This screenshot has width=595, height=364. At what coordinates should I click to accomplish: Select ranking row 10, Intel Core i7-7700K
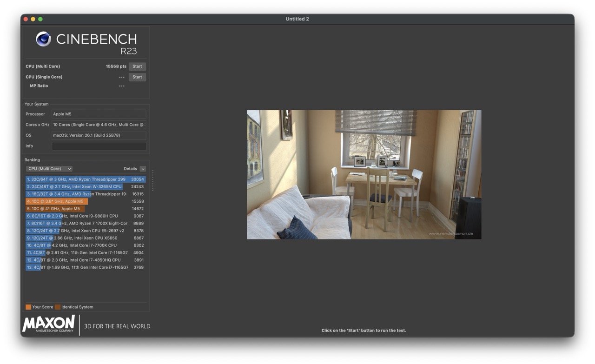86,245
